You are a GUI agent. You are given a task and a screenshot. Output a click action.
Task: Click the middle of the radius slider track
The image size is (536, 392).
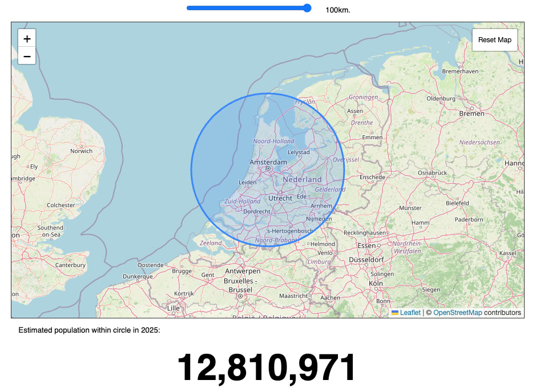pyautogui.click(x=249, y=8)
